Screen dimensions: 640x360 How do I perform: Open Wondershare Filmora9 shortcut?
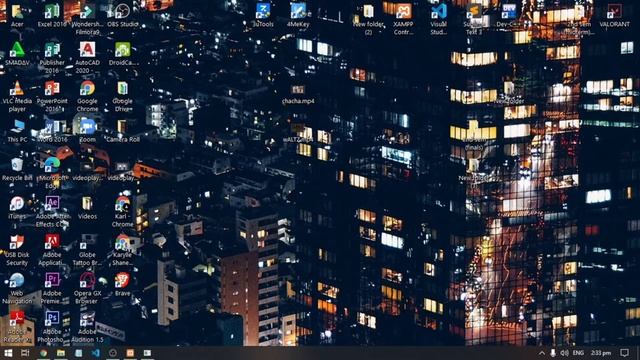87,19
